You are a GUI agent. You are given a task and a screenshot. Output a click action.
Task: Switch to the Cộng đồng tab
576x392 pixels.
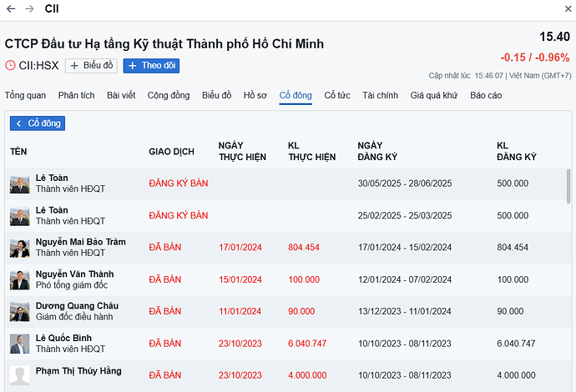point(169,95)
